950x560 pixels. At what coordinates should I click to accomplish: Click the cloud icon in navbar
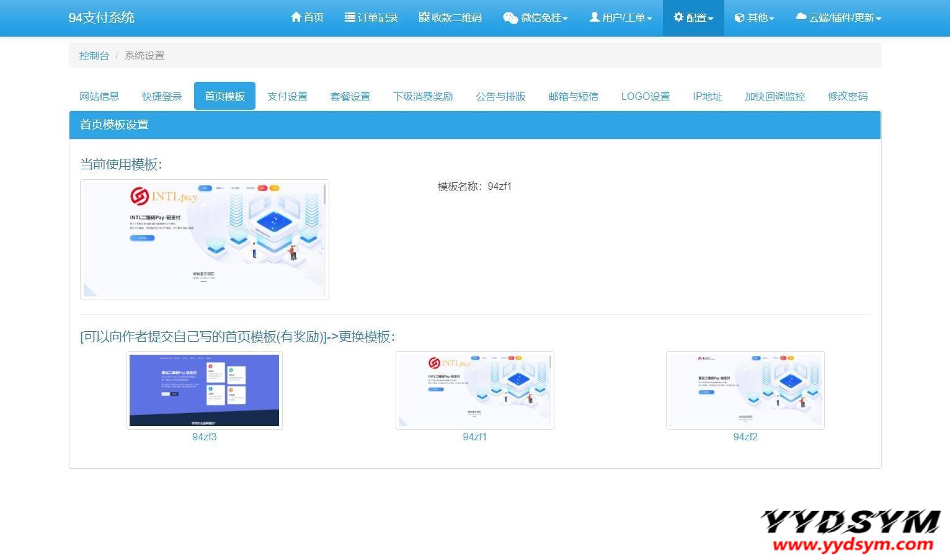coord(801,17)
